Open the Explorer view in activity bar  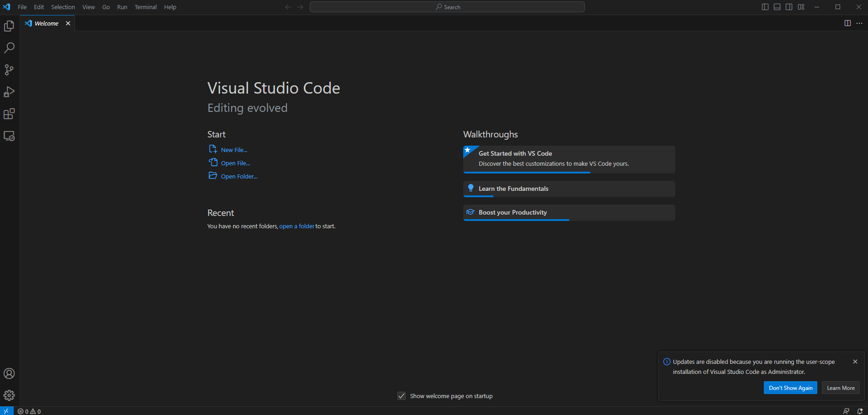9,26
